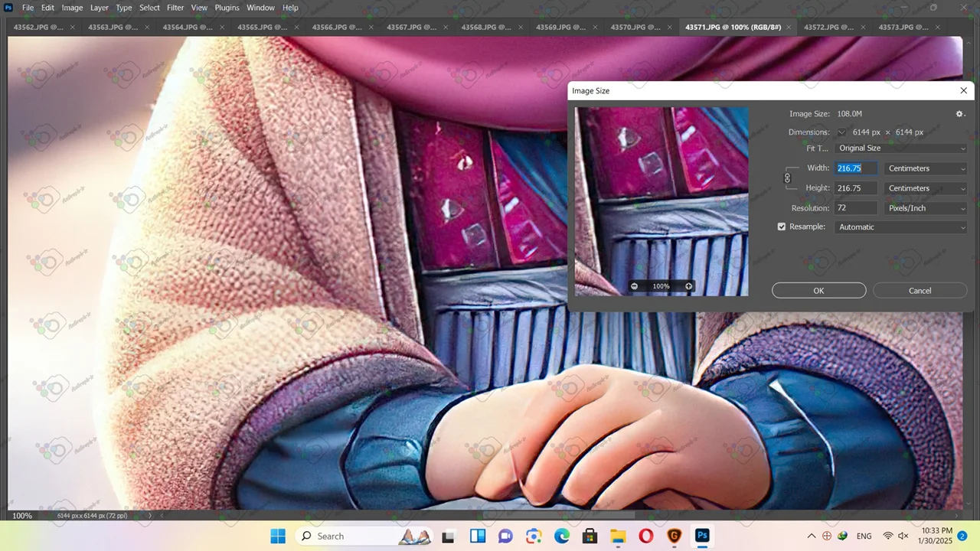
Task: Click the Photoshop icon in the taskbar
Action: click(x=702, y=536)
